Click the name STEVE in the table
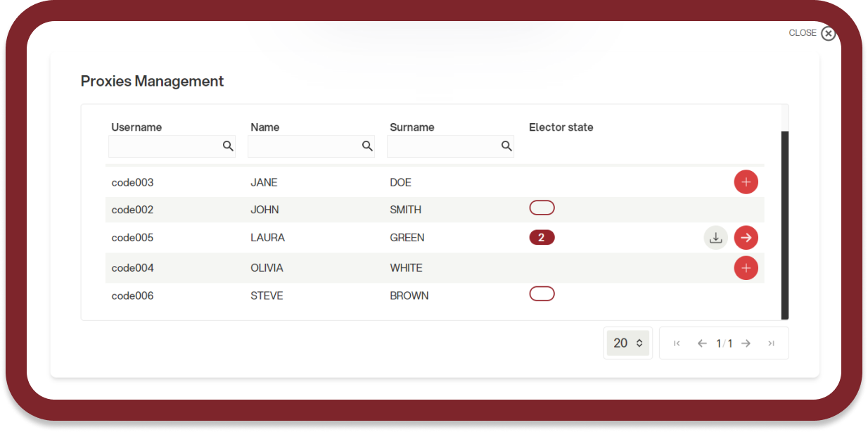This screenshot has width=868, height=432. pyautogui.click(x=267, y=296)
